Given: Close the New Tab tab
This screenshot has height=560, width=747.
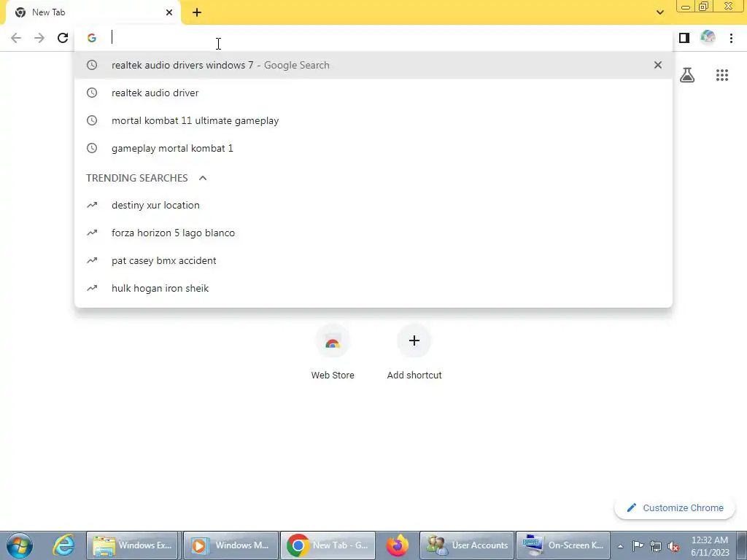Looking at the screenshot, I should (x=169, y=12).
